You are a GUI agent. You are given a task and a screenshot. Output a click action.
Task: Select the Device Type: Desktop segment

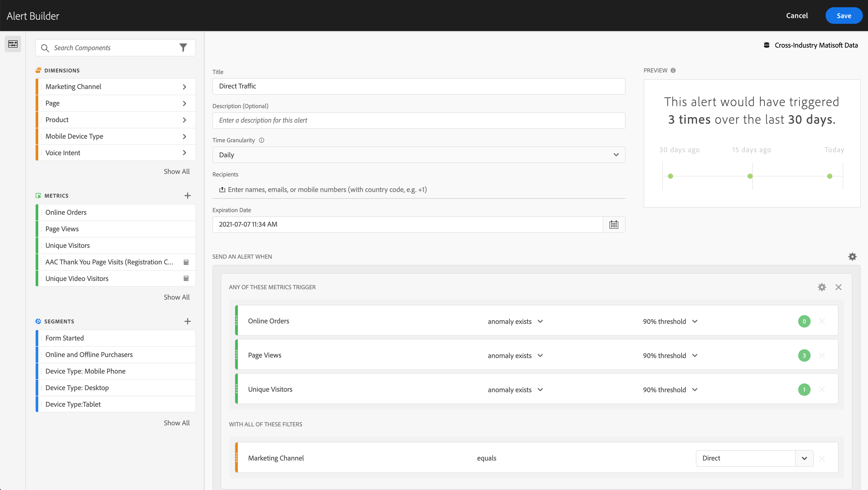coord(77,388)
